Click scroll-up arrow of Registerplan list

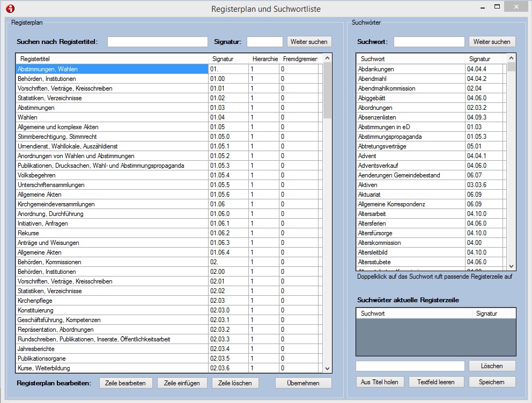pyautogui.click(x=328, y=58)
